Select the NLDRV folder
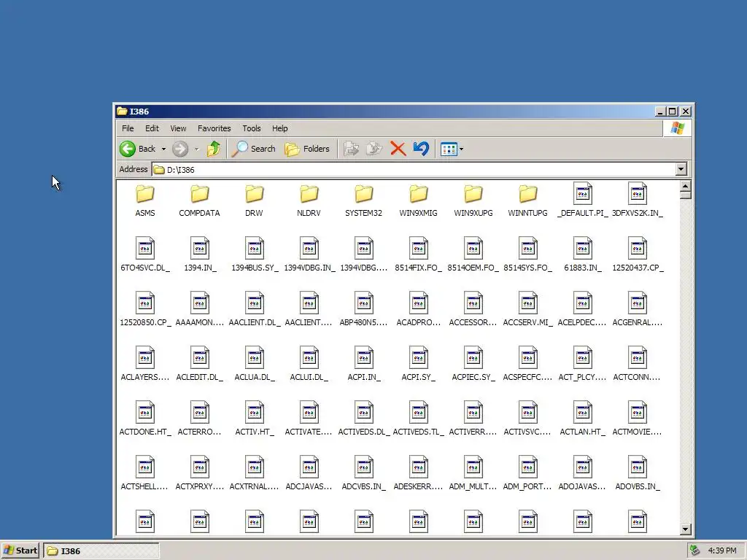This screenshot has width=747, height=560. pyautogui.click(x=309, y=201)
